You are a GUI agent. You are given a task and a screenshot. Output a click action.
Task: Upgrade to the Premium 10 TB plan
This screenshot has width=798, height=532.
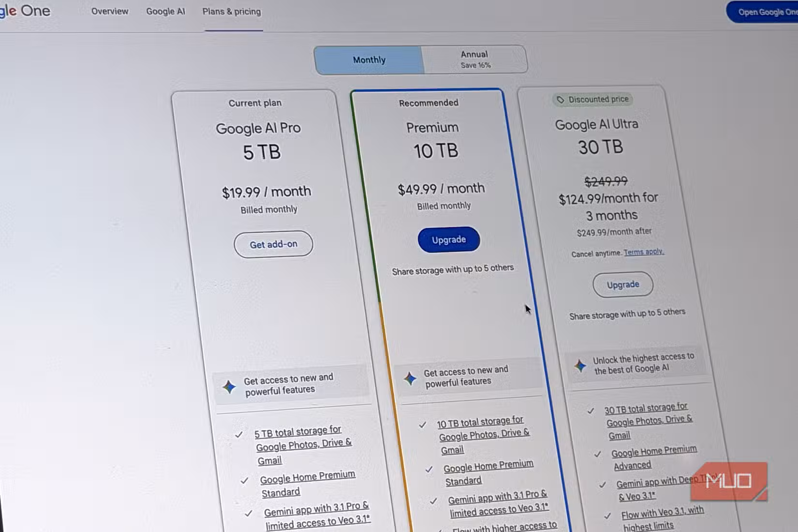[449, 239]
